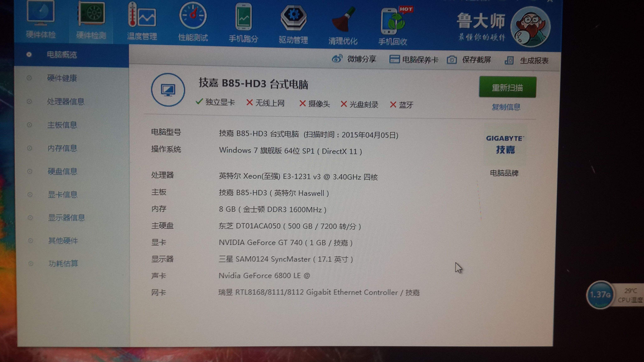
Task: Select 电脑概览 in the sidebar
Action: pyautogui.click(x=72, y=55)
